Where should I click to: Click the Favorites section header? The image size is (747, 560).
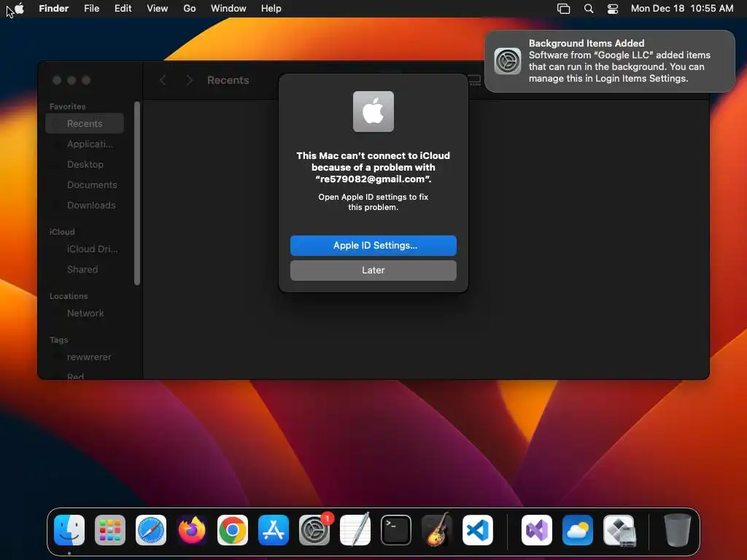tap(68, 106)
